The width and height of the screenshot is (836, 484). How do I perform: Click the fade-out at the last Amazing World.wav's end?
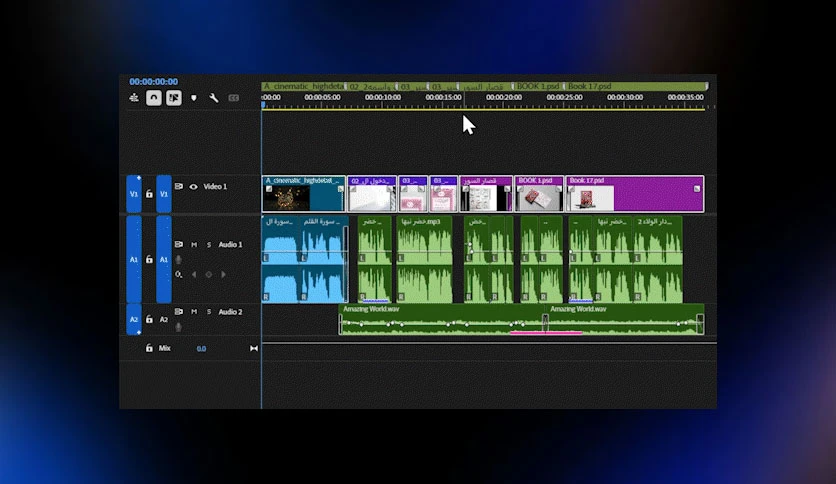(700, 323)
